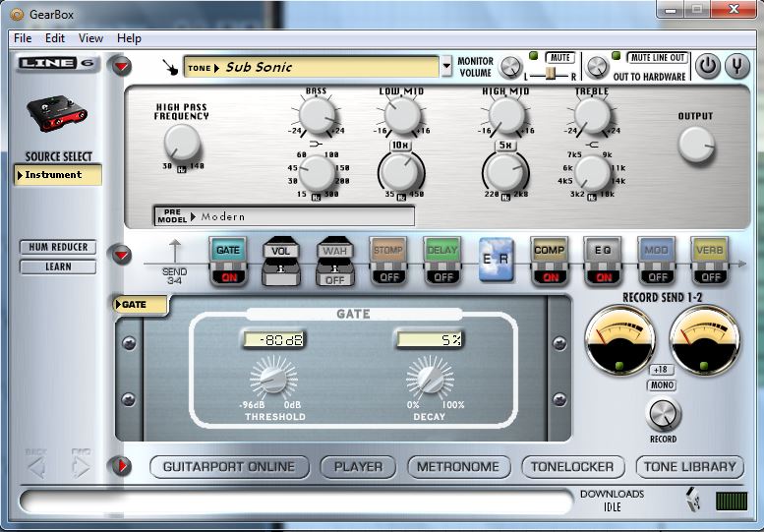Open the STOMP effect block

pyautogui.click(x=387, y=250)
